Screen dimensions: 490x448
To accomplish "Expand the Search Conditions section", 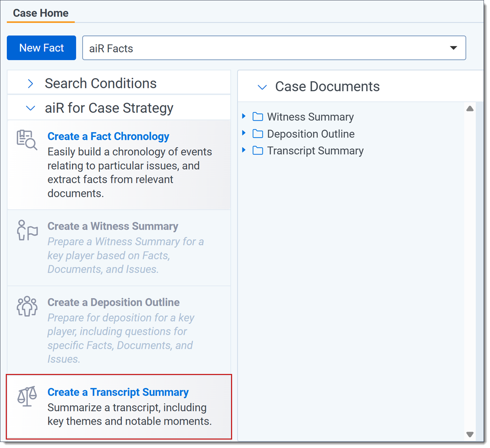I will point(30,84).
